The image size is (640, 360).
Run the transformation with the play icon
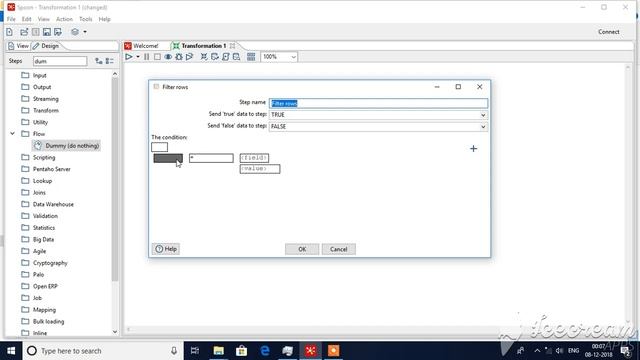click(x=129, y=57)
